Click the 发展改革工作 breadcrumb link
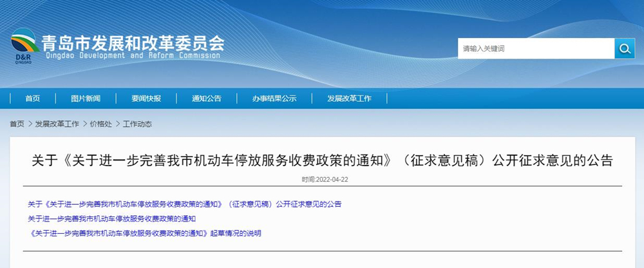Screen dimensions: 644x268 pyautogui.click(x=57, y=124)
